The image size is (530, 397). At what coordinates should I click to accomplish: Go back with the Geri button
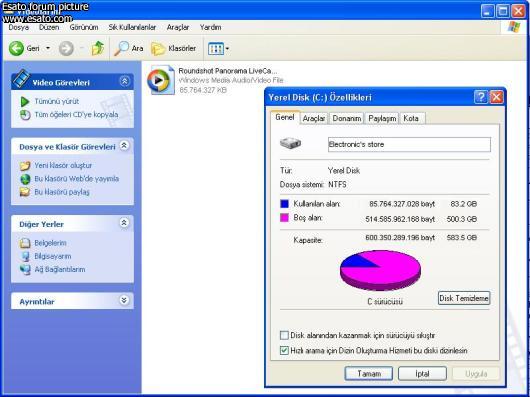[x=24, y=48]
